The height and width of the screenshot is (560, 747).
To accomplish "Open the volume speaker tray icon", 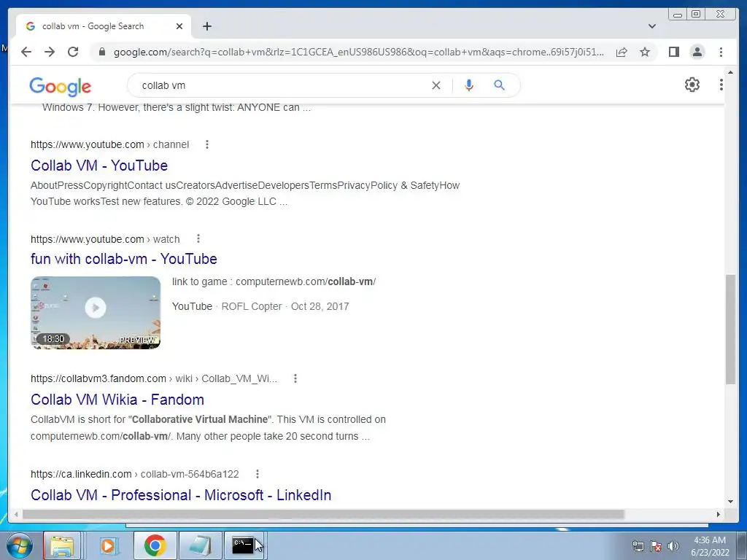I will click(x=673, y=546).
